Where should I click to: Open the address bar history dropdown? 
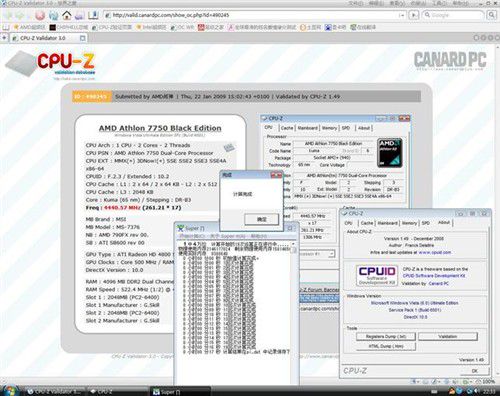tap(402, 15)
